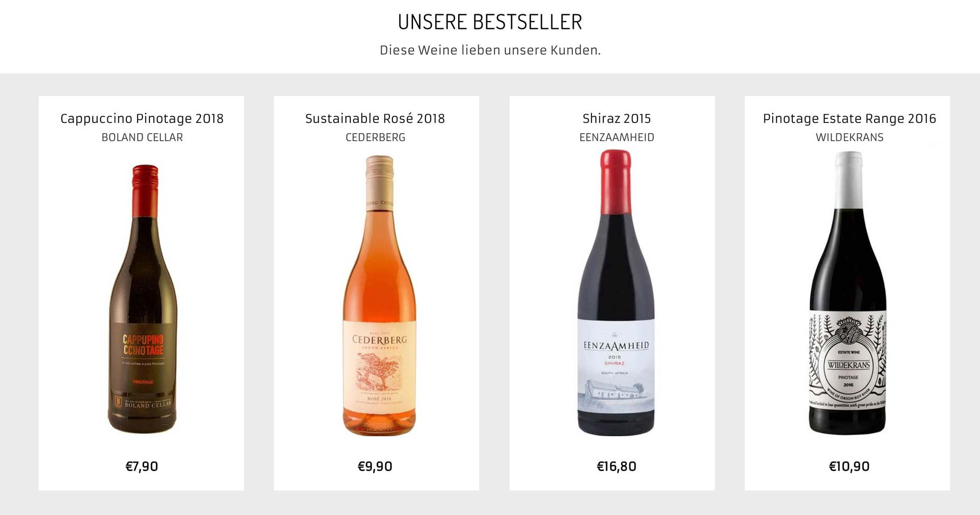Image resolution: width=980 pixels, height=515 pixels.
Task: Click the Cederberg rosé bottle image
Action: point(379,296)
